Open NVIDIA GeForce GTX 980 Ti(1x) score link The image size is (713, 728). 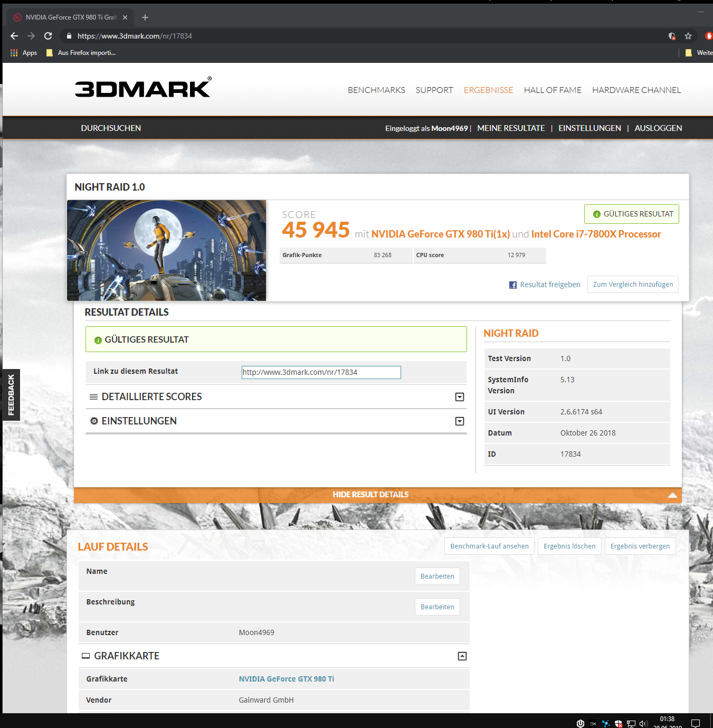[441, 234]
